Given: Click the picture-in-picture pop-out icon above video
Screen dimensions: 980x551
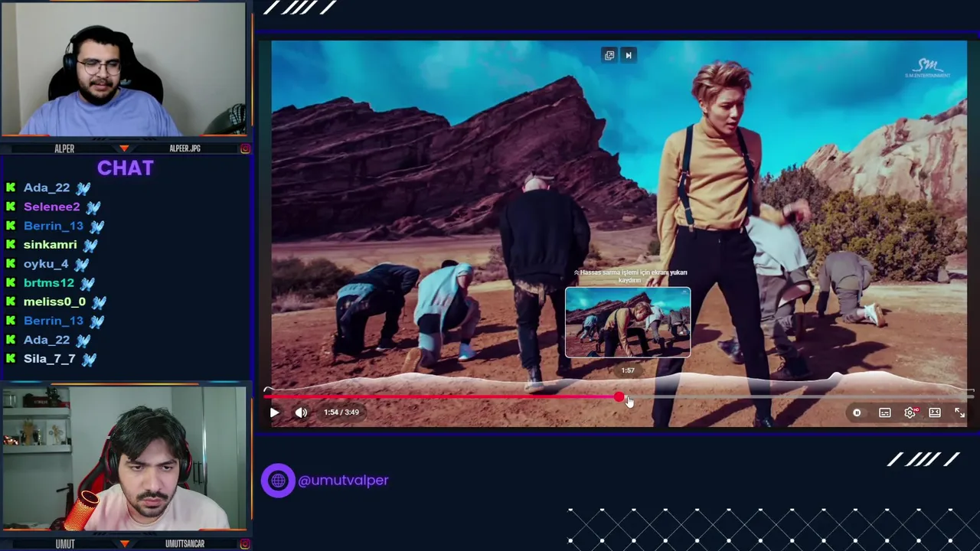Looking at the screenshot, I should 609,55.
